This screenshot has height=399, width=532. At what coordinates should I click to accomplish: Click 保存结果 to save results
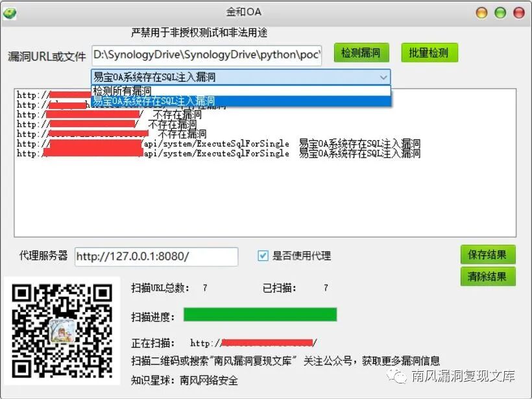point(488,254)
